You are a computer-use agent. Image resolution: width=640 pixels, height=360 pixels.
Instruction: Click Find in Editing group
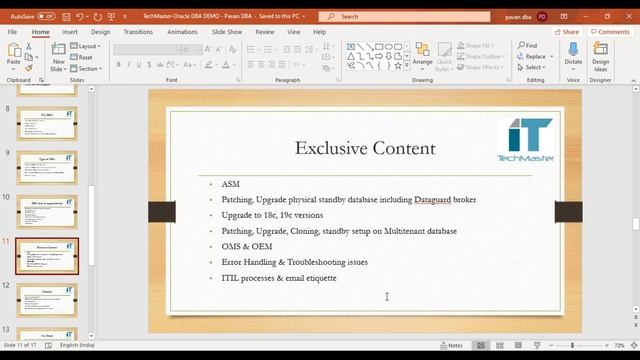pyautogui.click(x=527, y=45)
